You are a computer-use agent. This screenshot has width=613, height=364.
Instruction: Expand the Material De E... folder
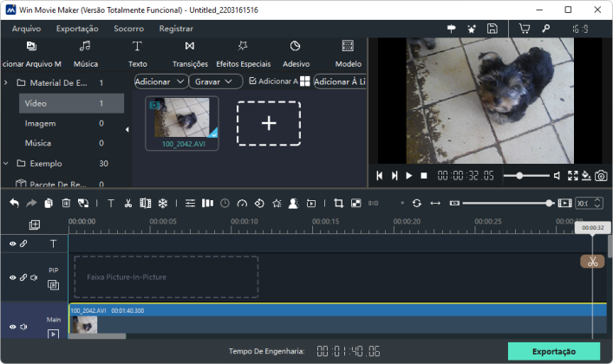click(6, 83)
